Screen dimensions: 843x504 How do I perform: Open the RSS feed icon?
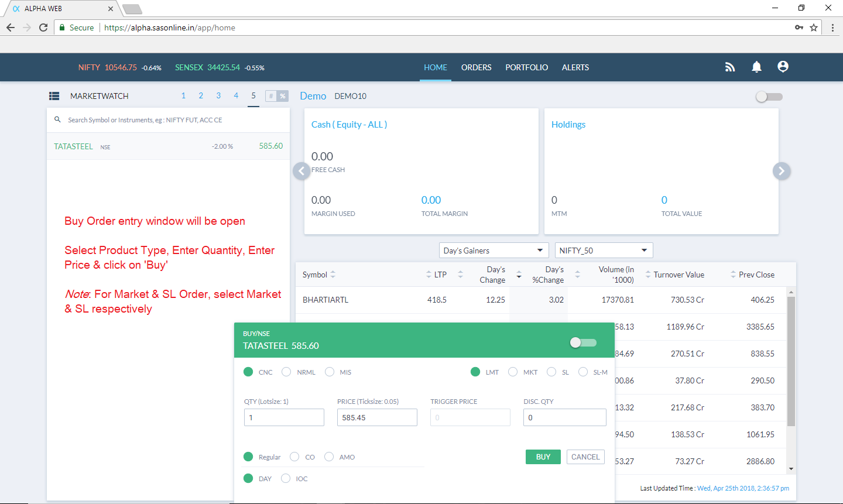(729, 67)
